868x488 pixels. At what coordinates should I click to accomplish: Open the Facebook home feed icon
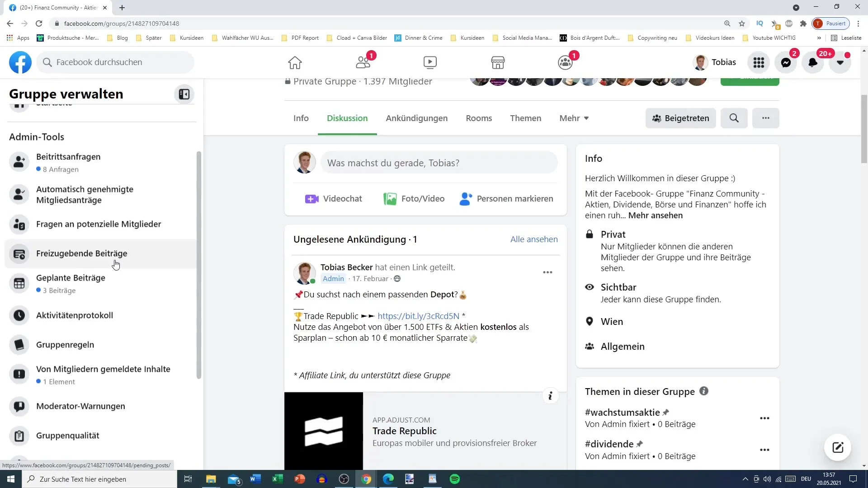(295, 62)
